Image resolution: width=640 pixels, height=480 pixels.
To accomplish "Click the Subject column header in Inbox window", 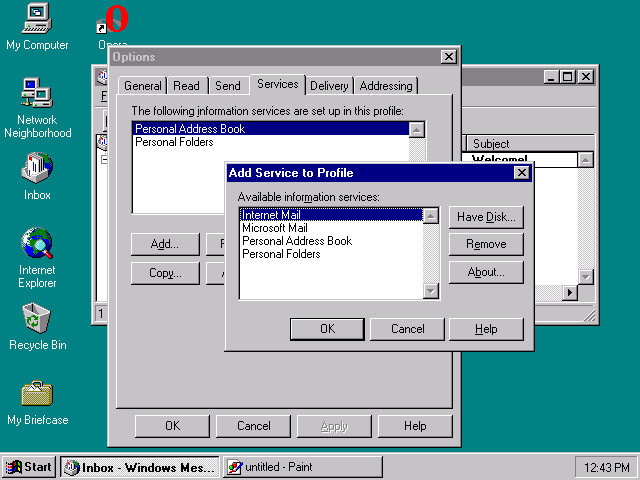I will coord(529,144).
